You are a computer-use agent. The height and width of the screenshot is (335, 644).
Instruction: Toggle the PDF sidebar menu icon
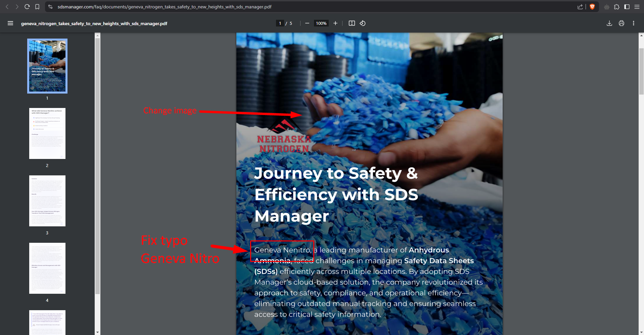coord(10,23)
